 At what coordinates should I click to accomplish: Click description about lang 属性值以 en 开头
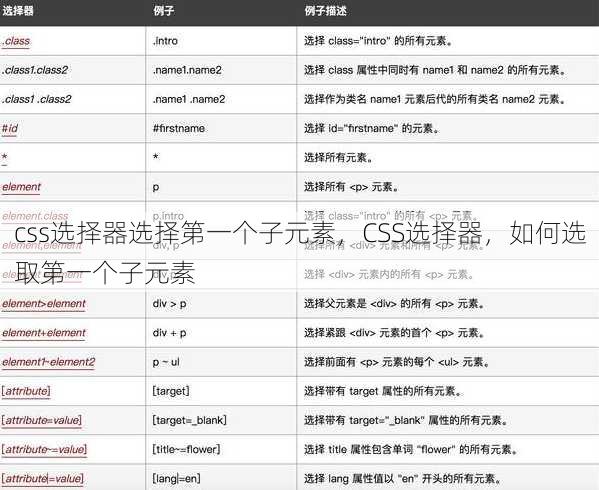(x=403, y=479)
